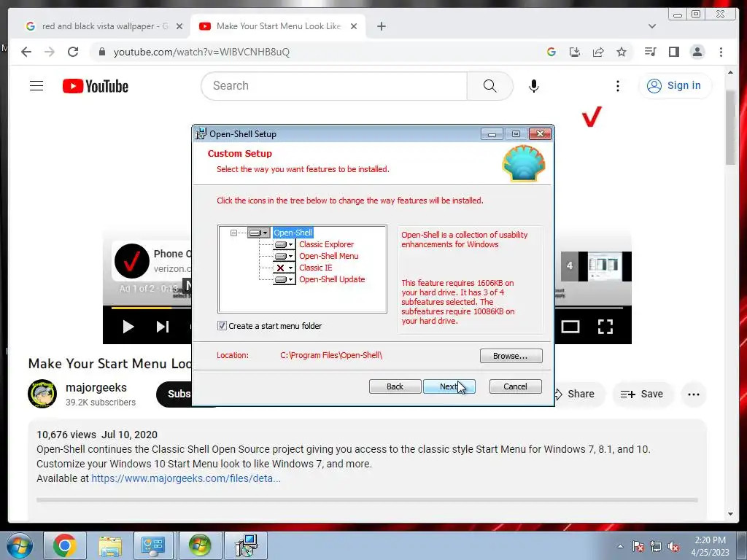The height and width of the screenshot is (560, 747).
Task: Go back to previous page in Chrome
Action: [26, 52]
